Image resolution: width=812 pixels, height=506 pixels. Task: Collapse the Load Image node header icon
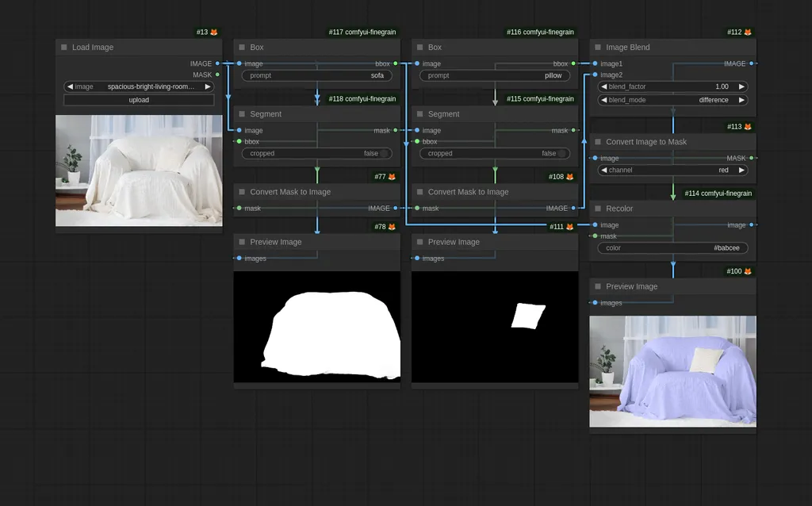tap(63, 47)
